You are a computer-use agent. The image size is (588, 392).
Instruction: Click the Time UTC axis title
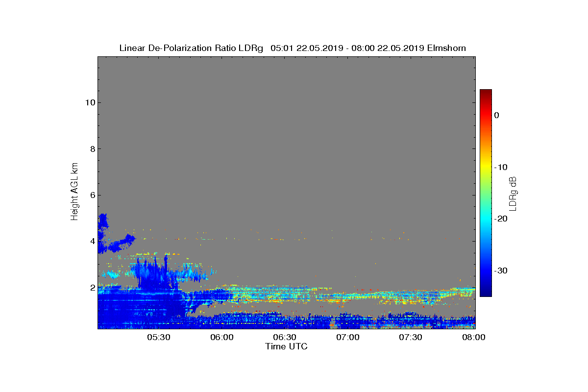[x=287, y=346]
